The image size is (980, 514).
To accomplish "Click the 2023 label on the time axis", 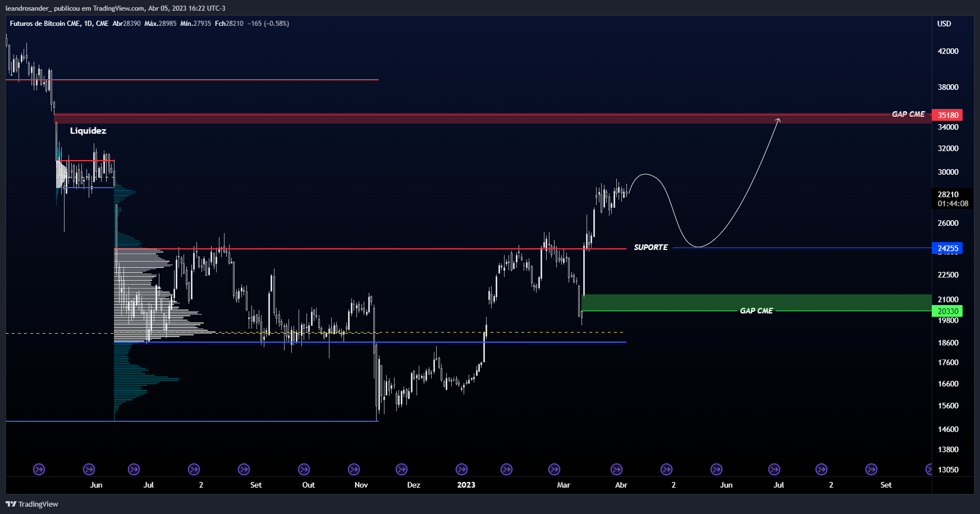I will (x=466, y=485).
